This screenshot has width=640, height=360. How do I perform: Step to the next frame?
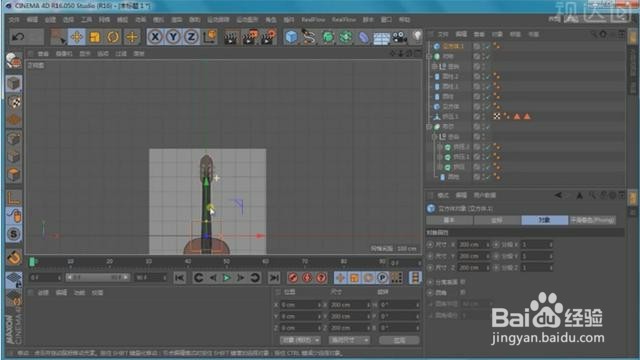[240, 278]
